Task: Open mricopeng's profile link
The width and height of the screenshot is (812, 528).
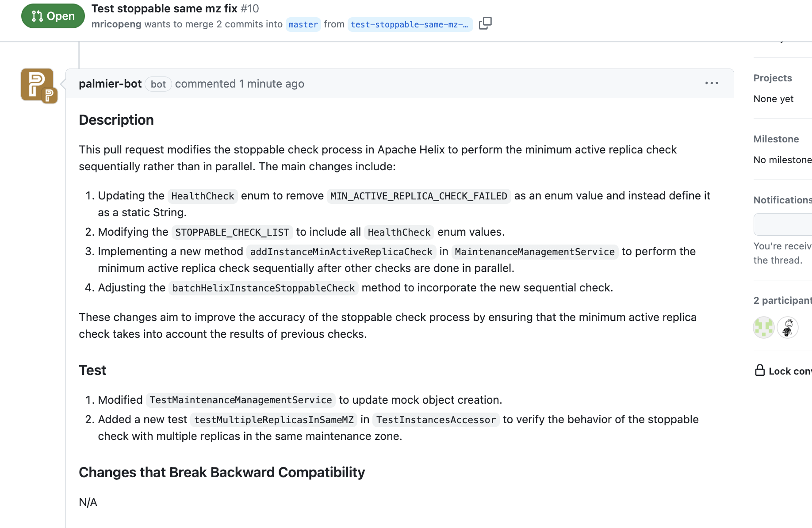Action: point(116,24)
